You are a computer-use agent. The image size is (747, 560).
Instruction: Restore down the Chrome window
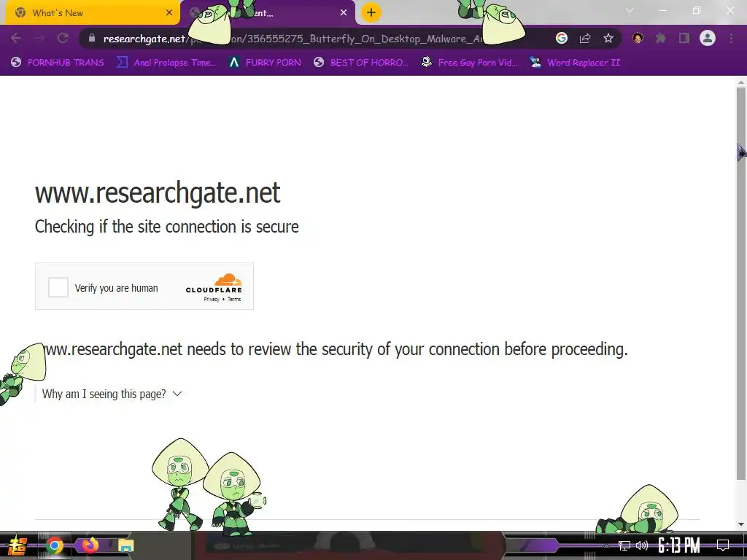[x=697, y=10]
